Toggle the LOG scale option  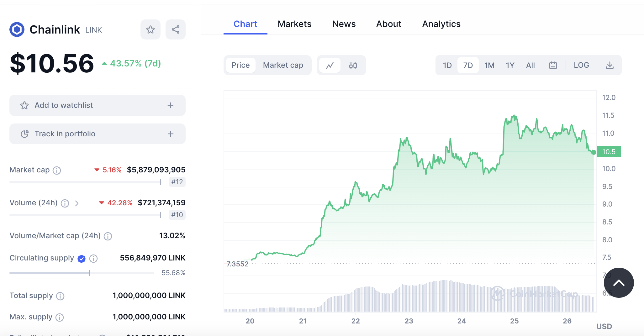pos(581,65)
